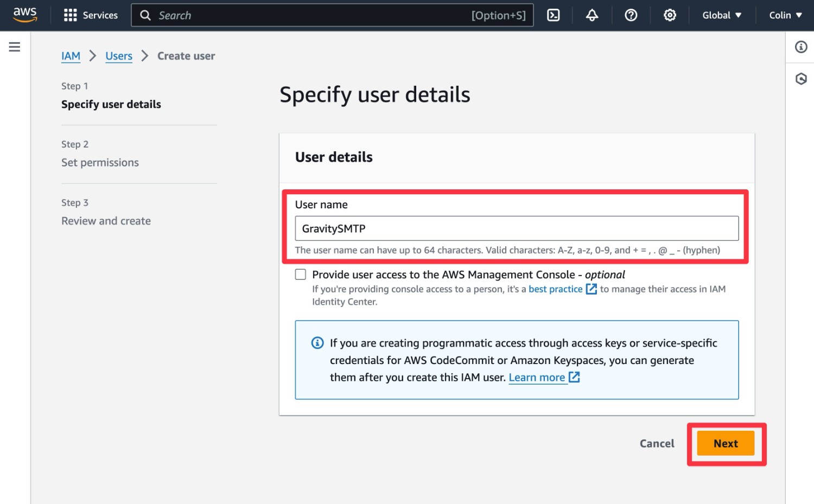
Task: Open the best practice link
Action: [556, 289]
